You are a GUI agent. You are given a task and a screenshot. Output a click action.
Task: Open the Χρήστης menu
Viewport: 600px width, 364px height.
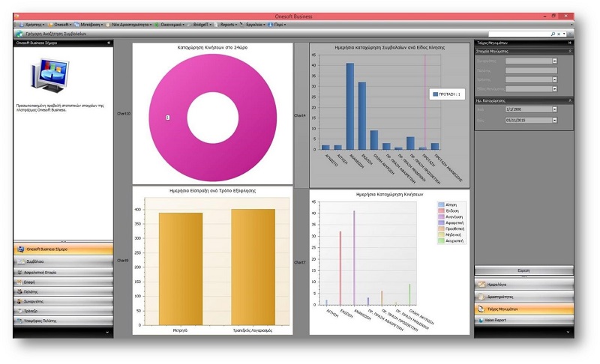click(x=31, y=25)
